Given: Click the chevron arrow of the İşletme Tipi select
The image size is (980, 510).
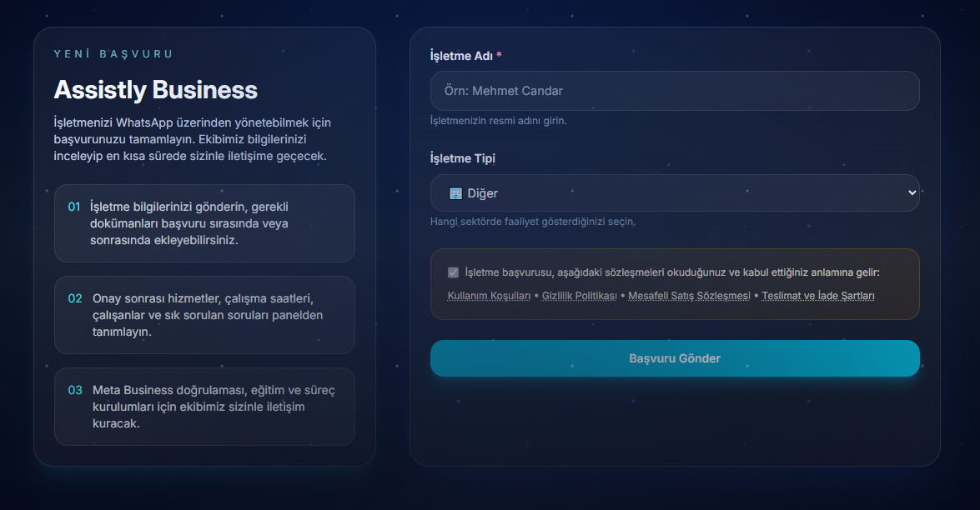Looking at the screenshot, I should (910, 193).
